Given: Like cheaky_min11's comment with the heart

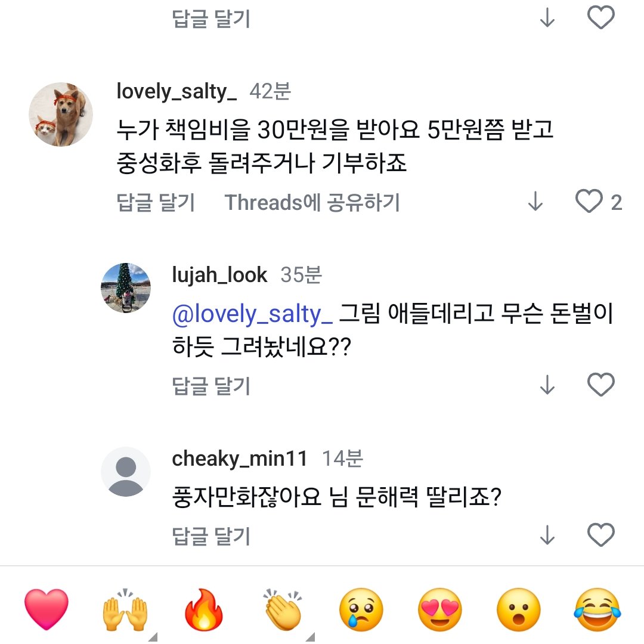Looking at the screenshot, I should pos(600,535).
